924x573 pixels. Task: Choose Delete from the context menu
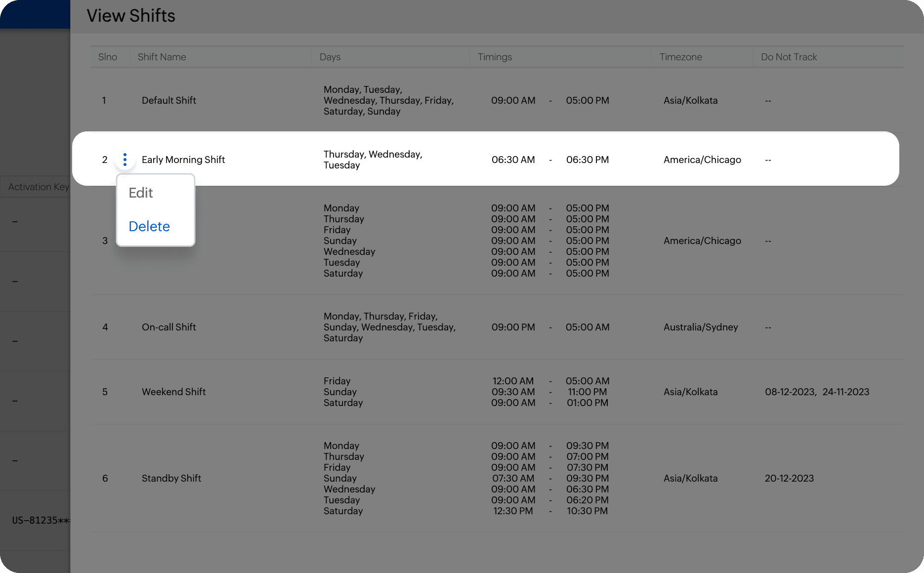149,226
